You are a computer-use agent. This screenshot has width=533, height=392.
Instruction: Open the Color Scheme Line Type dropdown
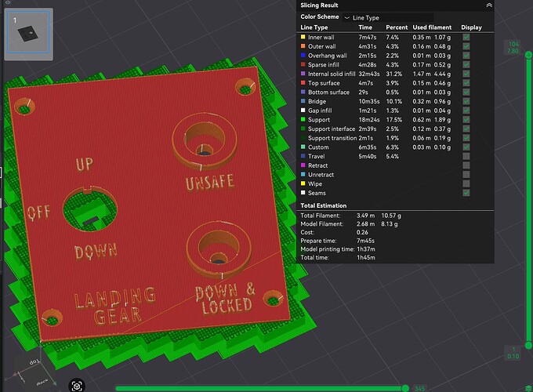(x=388, y=18)
